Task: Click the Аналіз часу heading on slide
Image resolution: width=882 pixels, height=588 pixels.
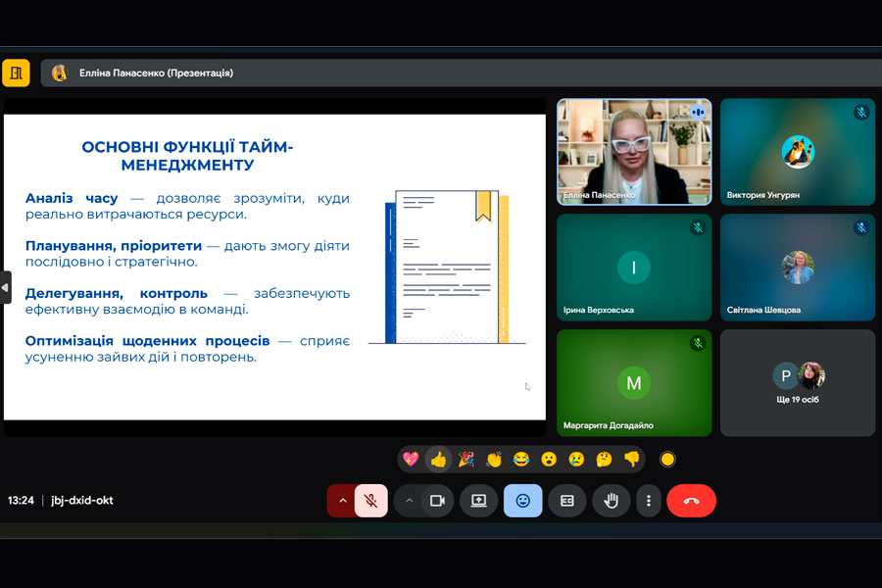Action: click(72, 198)
